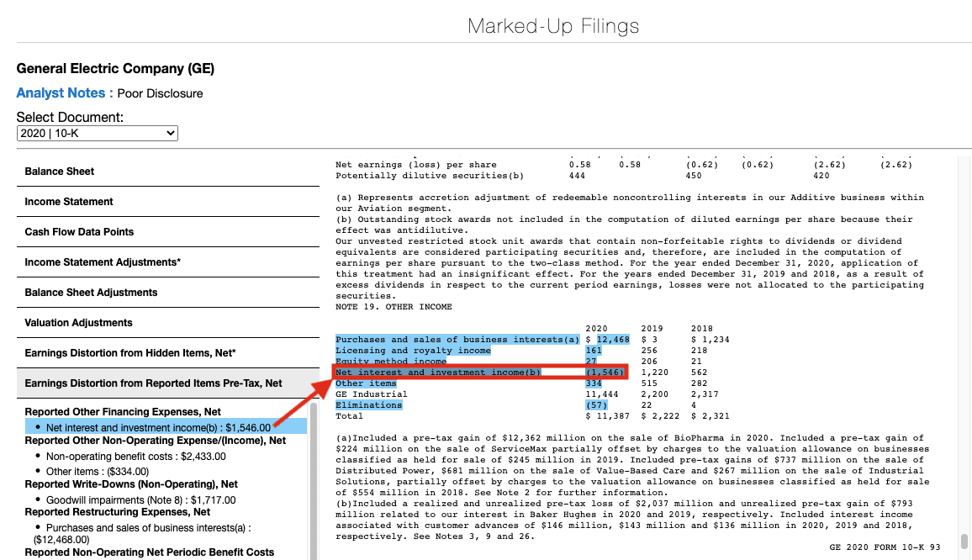Click the 2,317 GE Industrial value for 2018
Viewport: 972px width, 560px height.
[705, 394]
